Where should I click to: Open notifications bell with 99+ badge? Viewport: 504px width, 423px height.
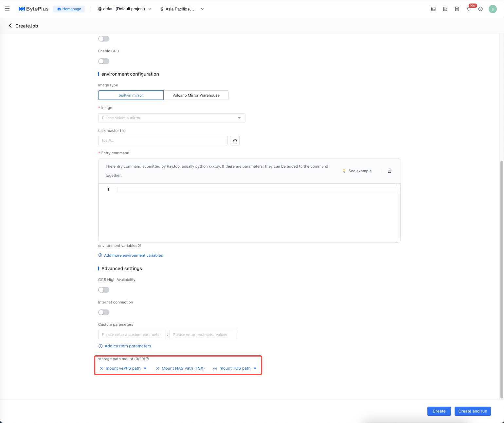pyautogui.click(x=469, y=9)
